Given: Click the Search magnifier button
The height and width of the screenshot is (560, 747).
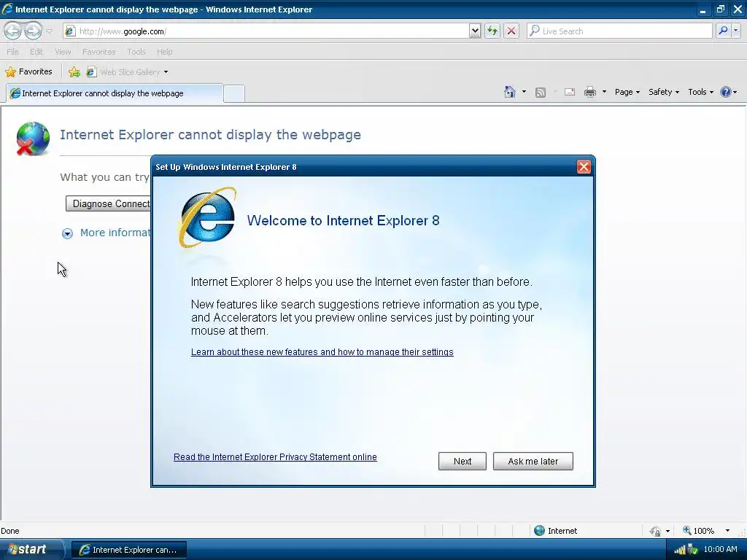Looking at the screenshot, I should 723,31.
